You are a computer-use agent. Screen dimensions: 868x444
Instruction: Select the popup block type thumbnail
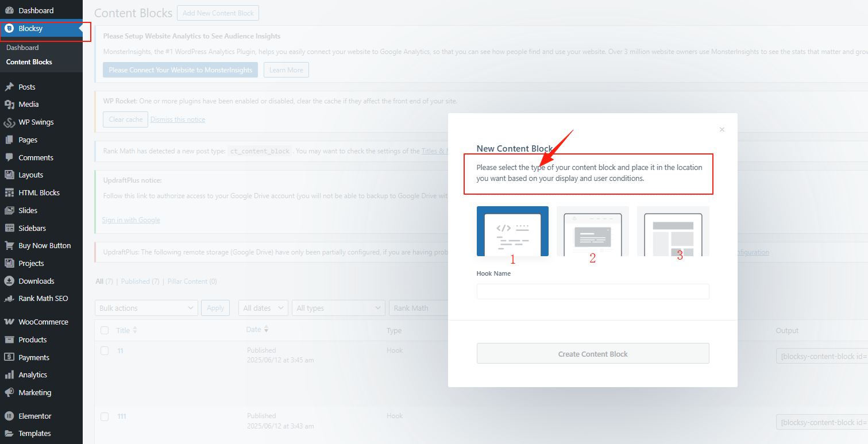coord(593,231)
